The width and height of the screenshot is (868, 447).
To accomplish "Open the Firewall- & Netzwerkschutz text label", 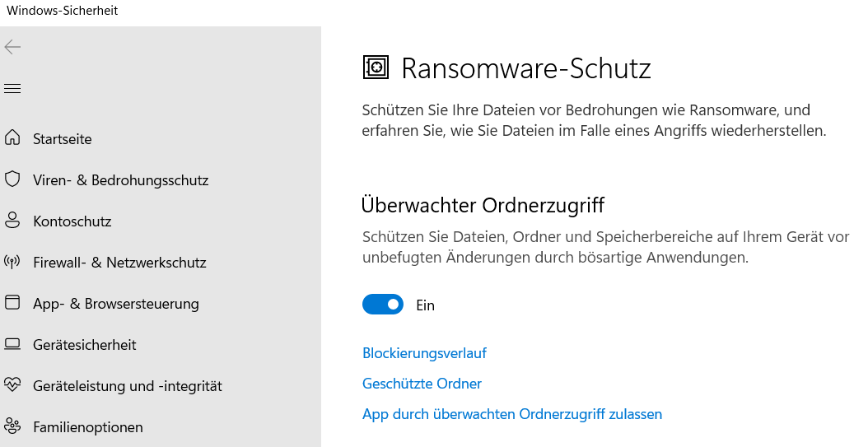I will [119, 263].
